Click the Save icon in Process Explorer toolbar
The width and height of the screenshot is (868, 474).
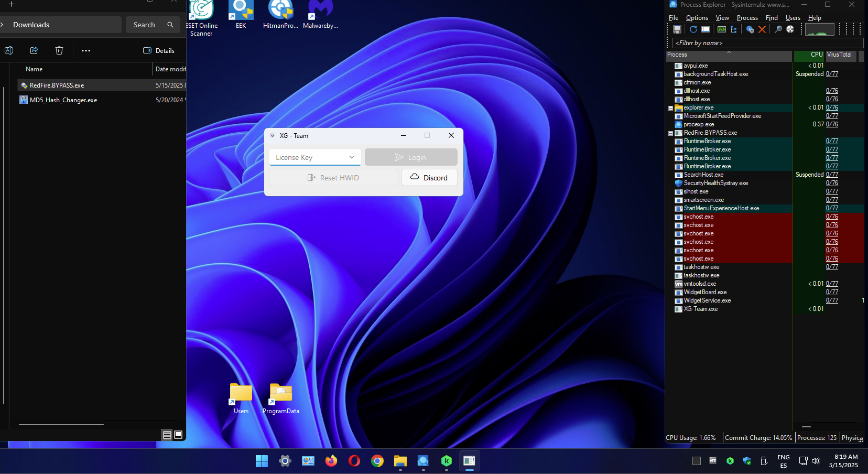[677, 29]
